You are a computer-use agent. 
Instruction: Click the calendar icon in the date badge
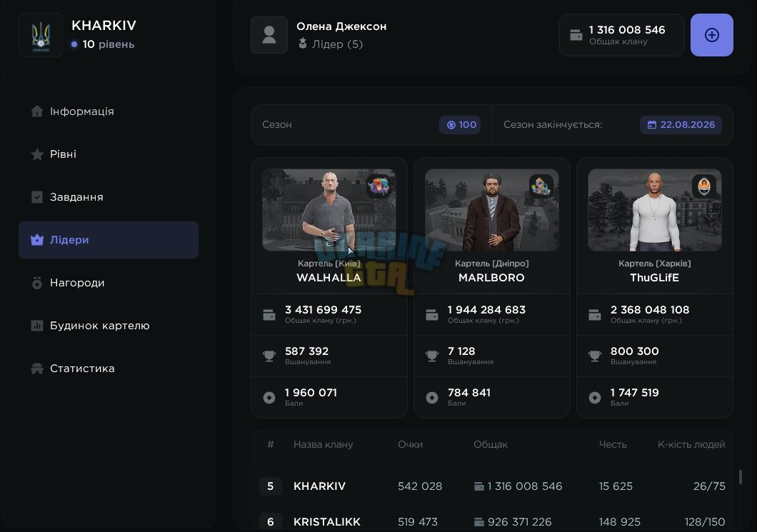[x=652, y=124]
